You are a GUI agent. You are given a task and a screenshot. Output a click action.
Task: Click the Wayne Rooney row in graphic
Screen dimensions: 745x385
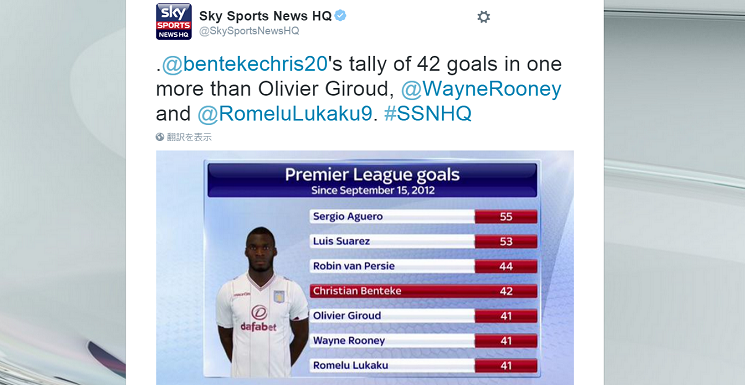423,341
